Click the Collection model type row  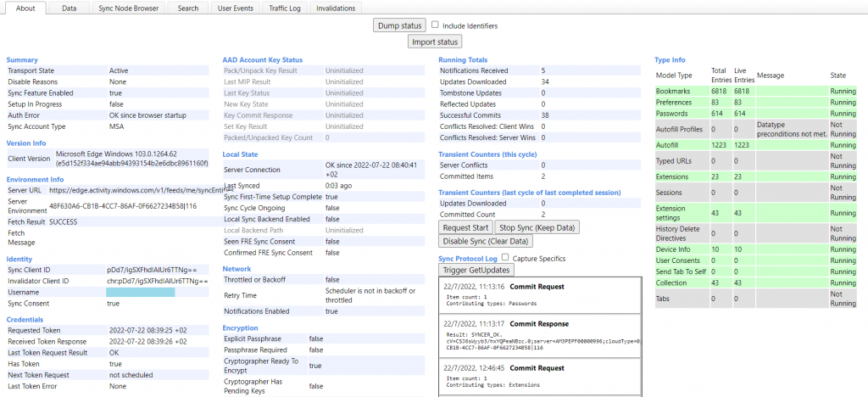pyautogui.click(x=755, y=283)
